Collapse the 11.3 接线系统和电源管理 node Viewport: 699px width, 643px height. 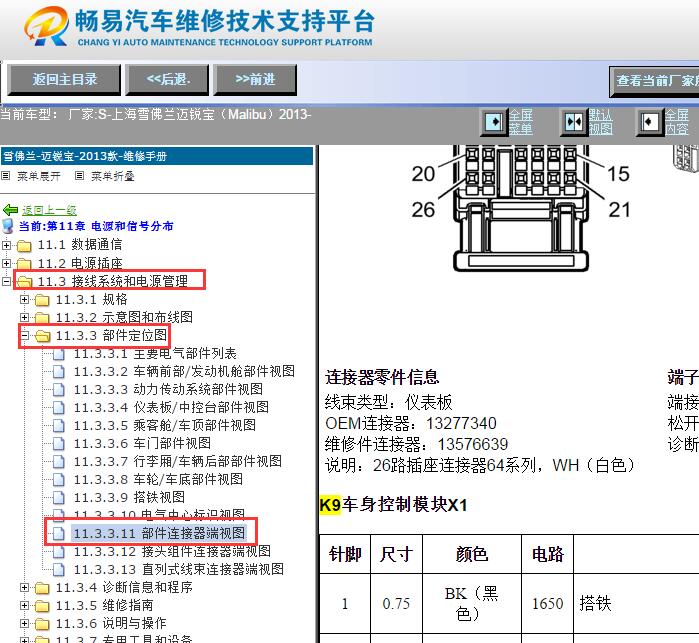6,281
